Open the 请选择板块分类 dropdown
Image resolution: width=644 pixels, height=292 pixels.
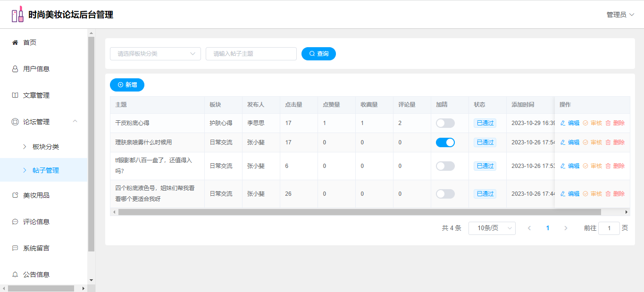[x=155, y=54]
